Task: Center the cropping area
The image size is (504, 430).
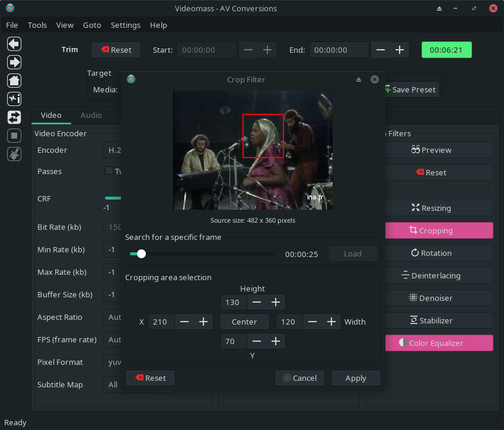Action: click(x=244, y=322)
